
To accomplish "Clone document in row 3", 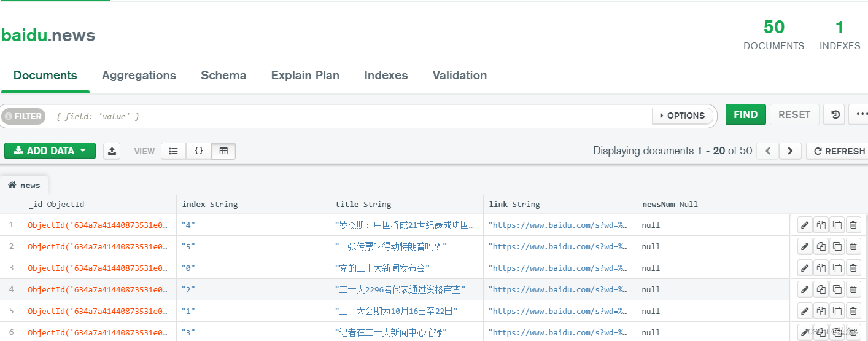I will point(837,268).
